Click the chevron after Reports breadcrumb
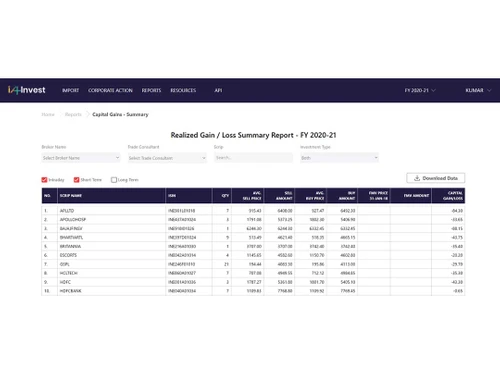 click(87, 114)
